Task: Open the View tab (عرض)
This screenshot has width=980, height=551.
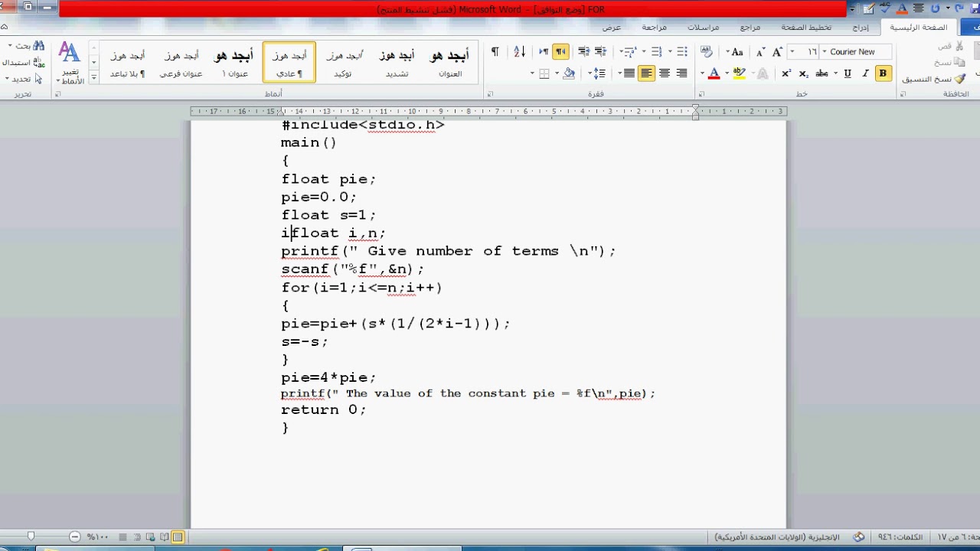Action: (611, 28)
